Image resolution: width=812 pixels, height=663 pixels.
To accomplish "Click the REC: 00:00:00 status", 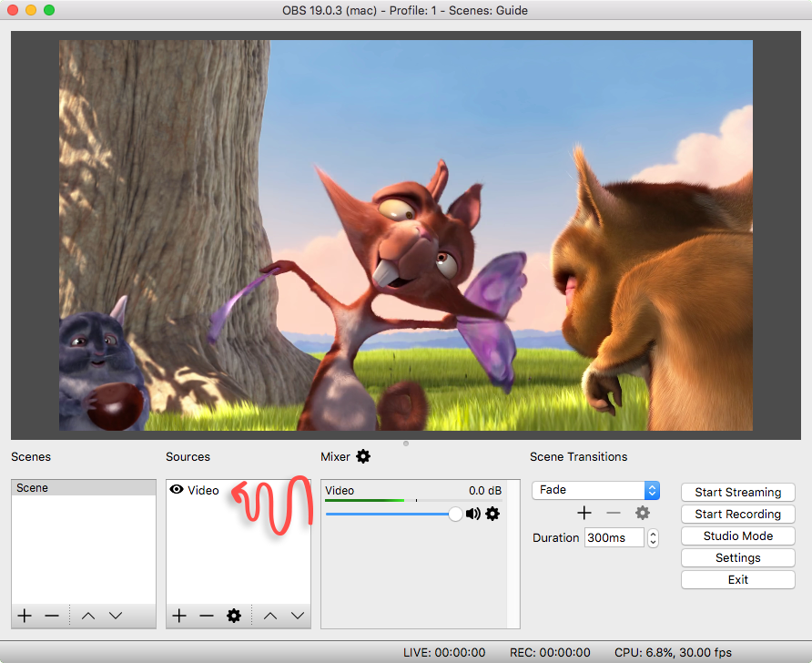I will click(x=550, y=653).
